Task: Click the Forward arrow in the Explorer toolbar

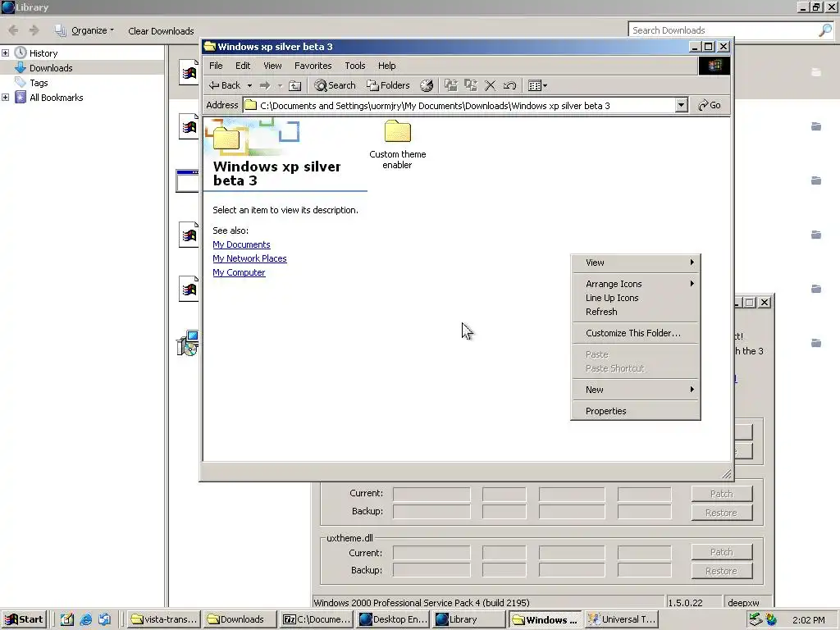Action: coord(265,85)
